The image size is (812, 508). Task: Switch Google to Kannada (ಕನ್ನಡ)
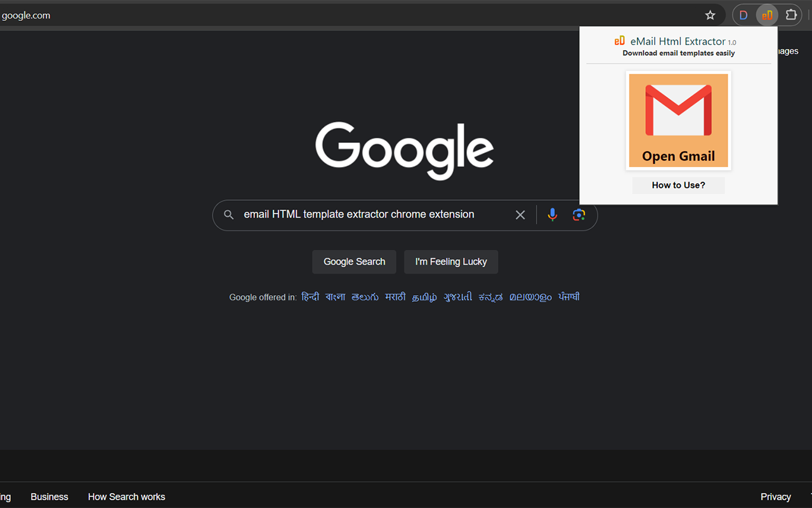[491, 297]
